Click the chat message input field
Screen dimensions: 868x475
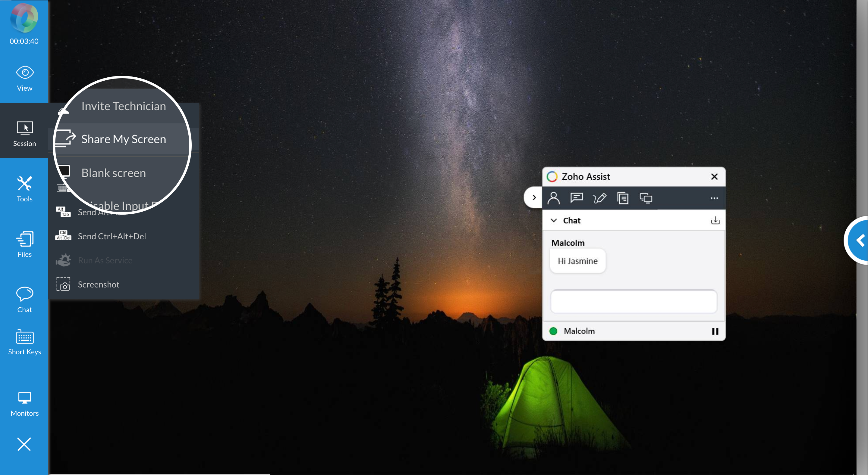(633, 301)
